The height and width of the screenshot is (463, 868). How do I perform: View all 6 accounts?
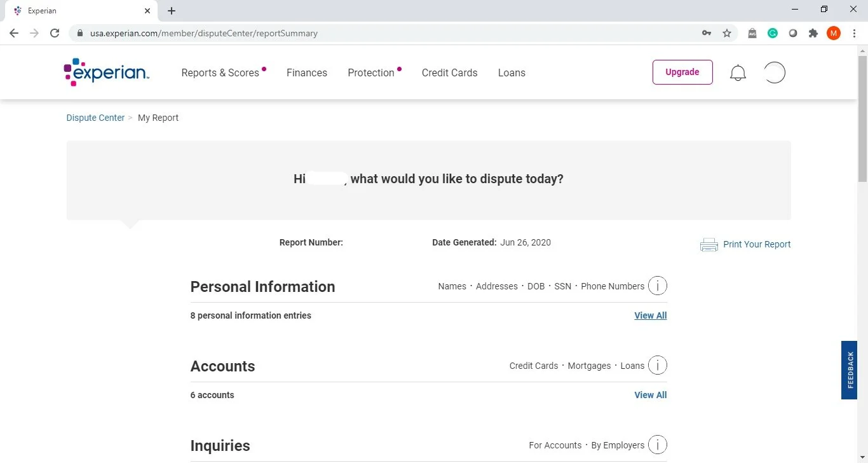coord(650,394)
